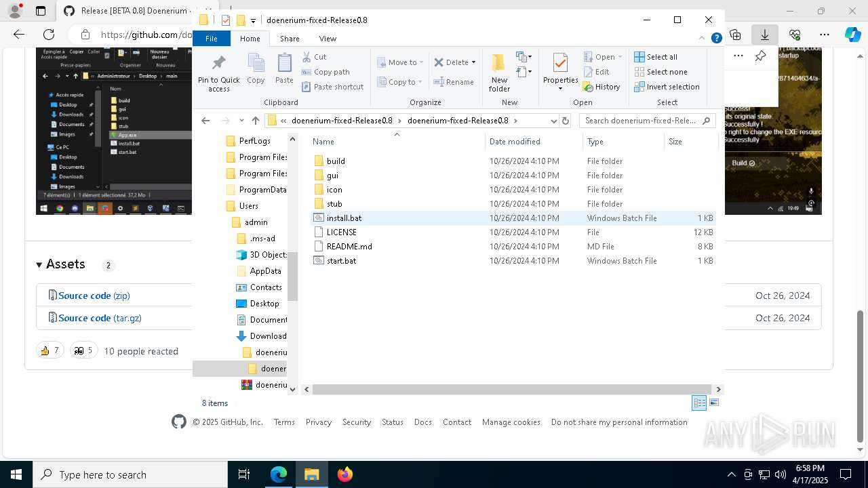
Task: Select the LICENSE file
Action: [x=513, y=232]
